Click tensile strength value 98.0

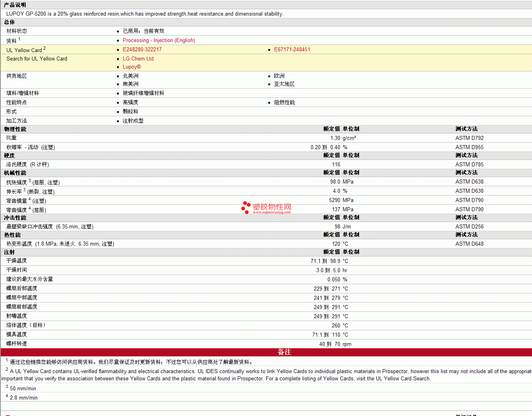[x=335, y=182]
